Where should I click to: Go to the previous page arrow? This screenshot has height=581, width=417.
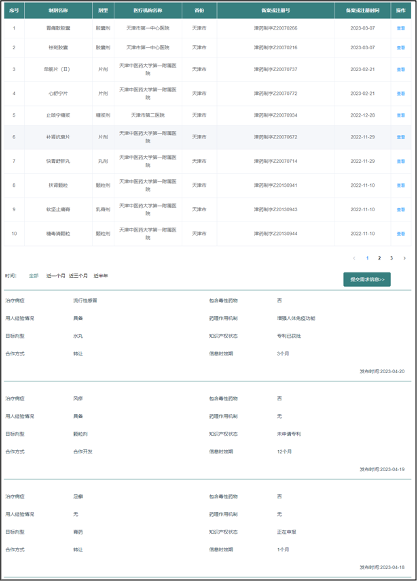tap(354, 258)
